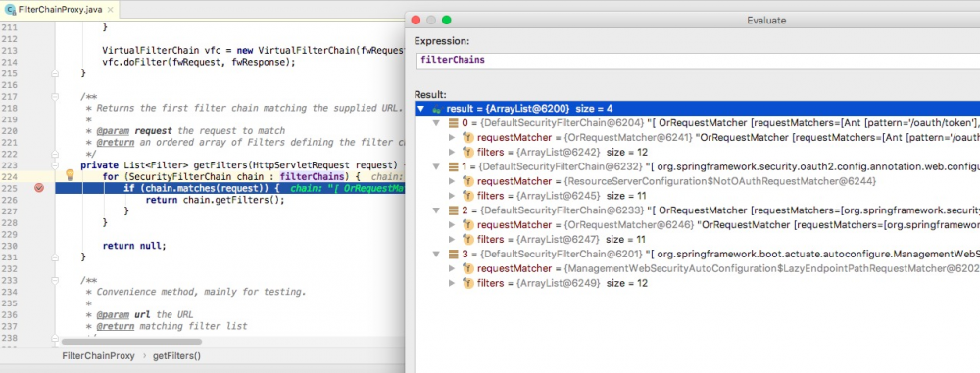Image resolution: width=980 pixels, height=373 pixels.
Task: Click the Evaluate dialog title bar
Action: [693, 20]
